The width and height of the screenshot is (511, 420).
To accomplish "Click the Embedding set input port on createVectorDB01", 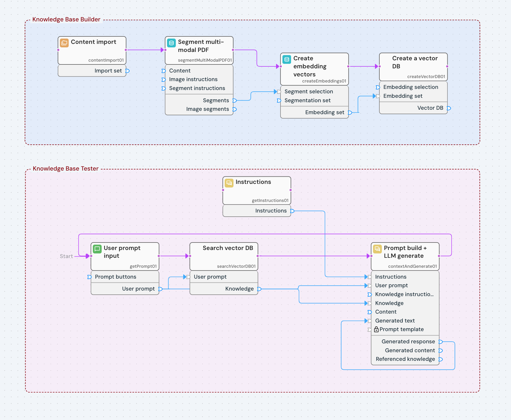I will 377,96.
